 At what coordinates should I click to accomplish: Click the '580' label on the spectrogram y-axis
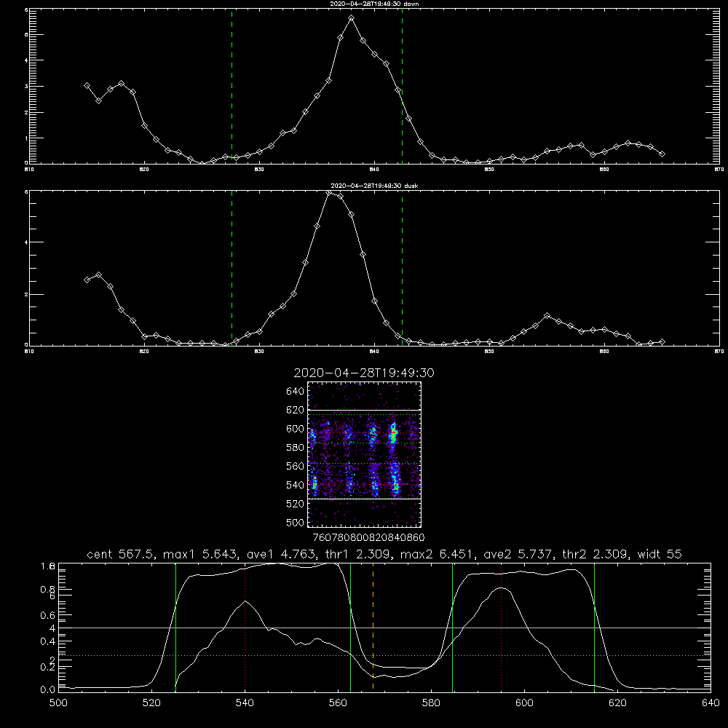click(296, 447)
